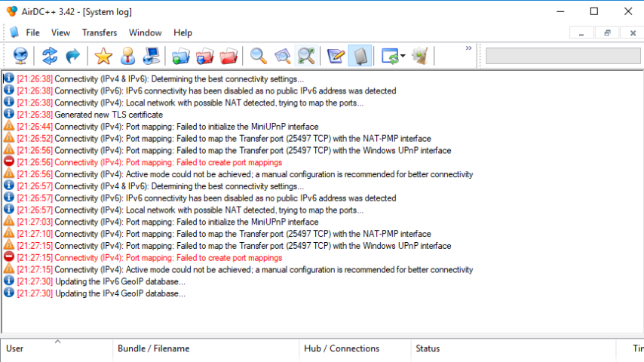Click the Follow last redirect arrow icon
This screenshot has width=644, height=362.
click(73, 56)
